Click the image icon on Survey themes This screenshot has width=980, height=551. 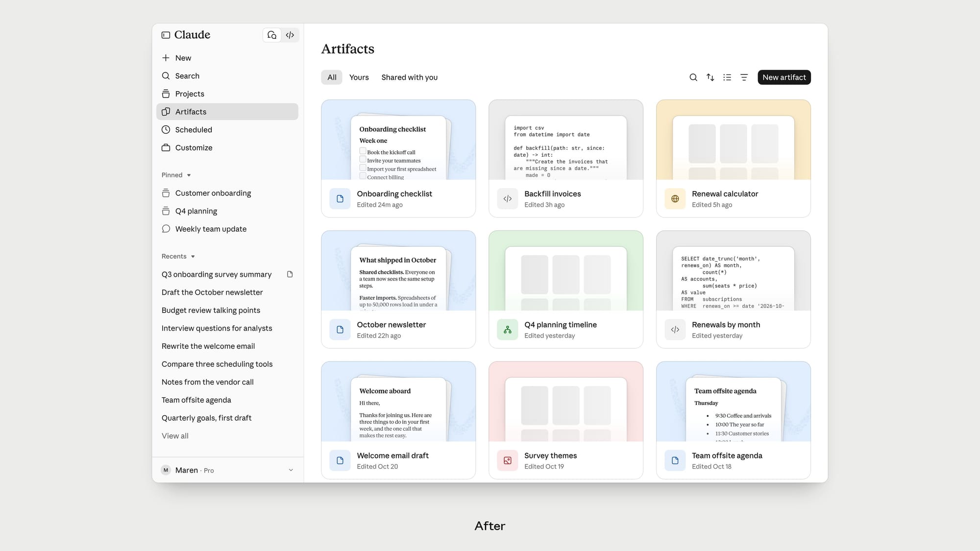pyautogui.click(x=508, y=460)
